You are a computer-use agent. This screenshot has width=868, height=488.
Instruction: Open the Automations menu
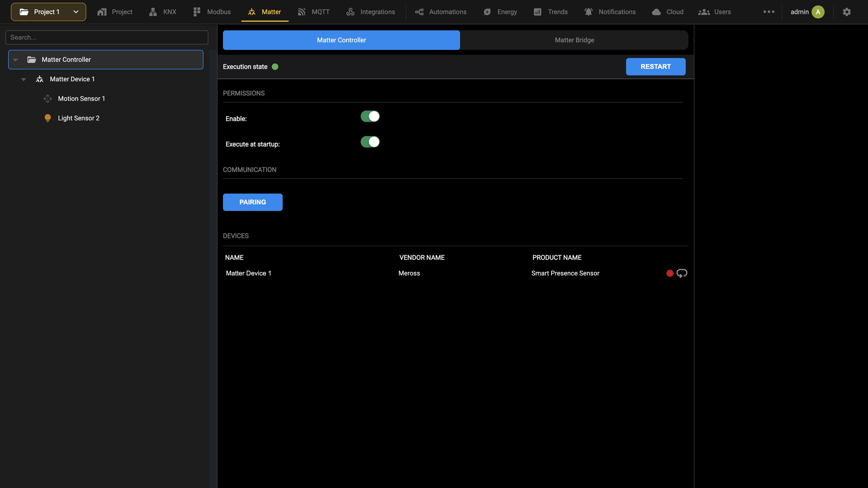(x=441, y=12)
